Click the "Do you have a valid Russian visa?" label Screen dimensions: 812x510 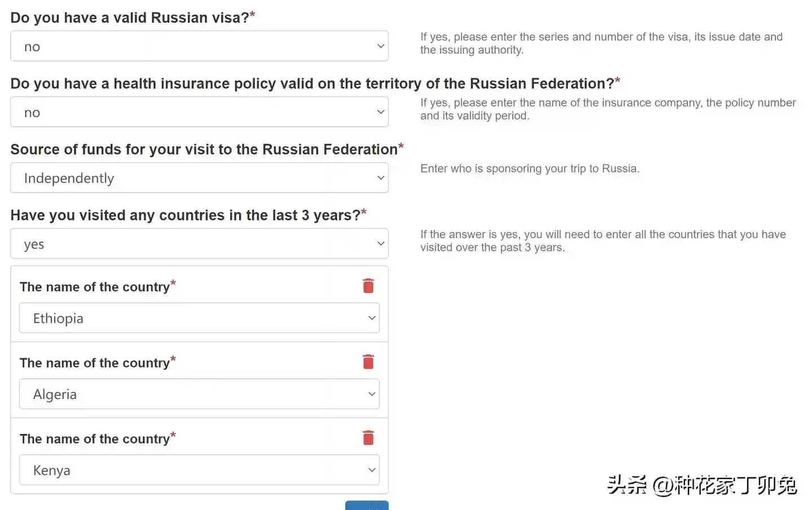point(130,17)
